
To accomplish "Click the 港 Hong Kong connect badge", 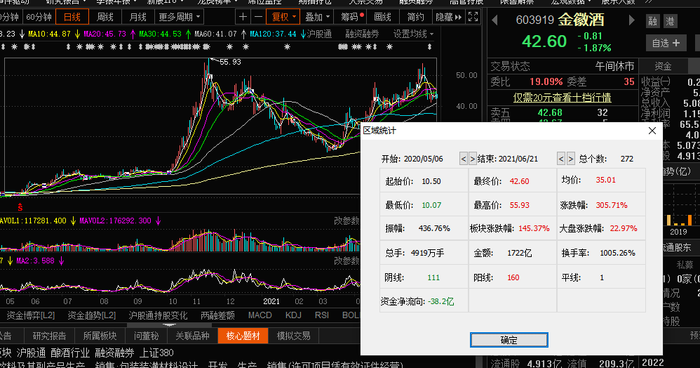I will tap(671, 21).
